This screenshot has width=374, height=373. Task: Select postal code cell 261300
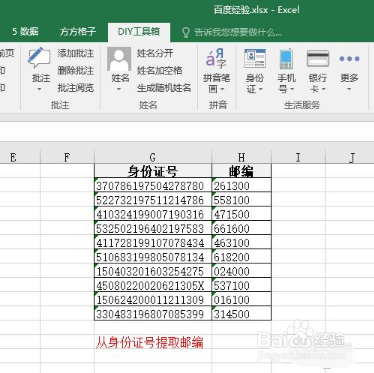[241, 185]
